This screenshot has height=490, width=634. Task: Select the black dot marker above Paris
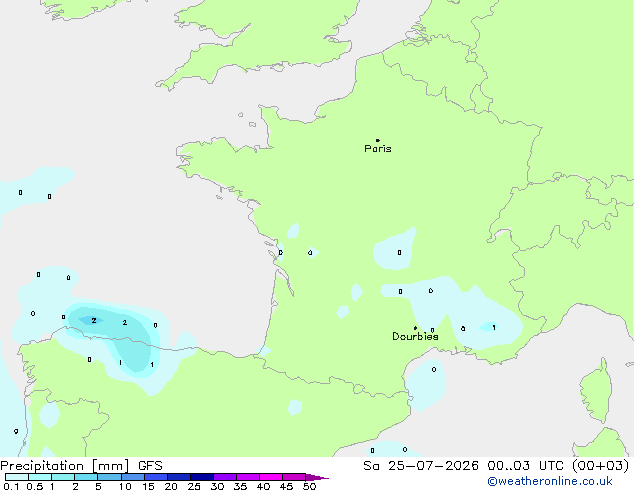(378, 140)
